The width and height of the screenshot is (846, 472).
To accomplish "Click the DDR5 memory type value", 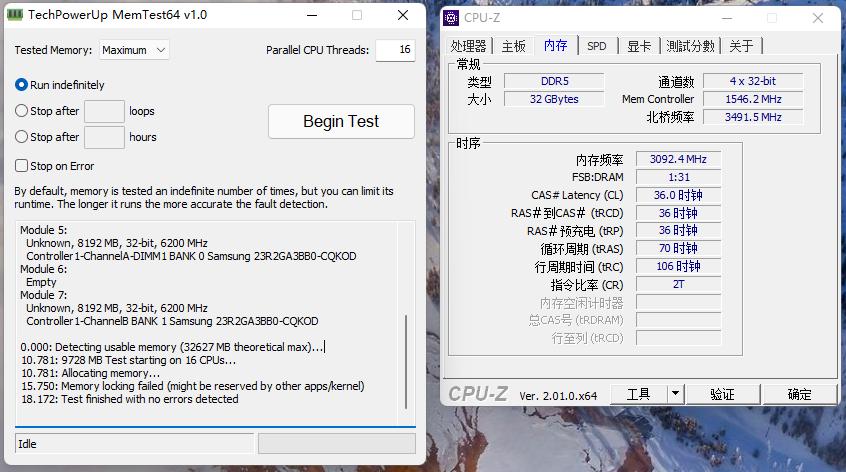I will (554, 81).
